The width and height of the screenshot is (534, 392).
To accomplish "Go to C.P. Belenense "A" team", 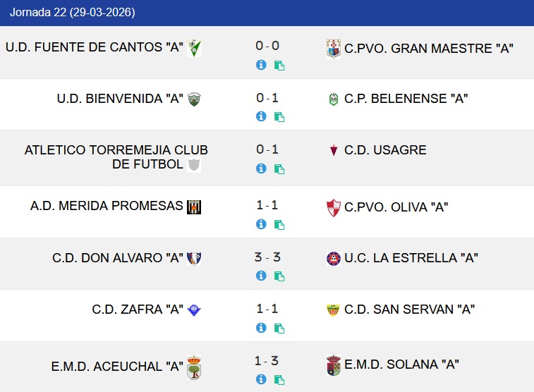I will (406, 99).
